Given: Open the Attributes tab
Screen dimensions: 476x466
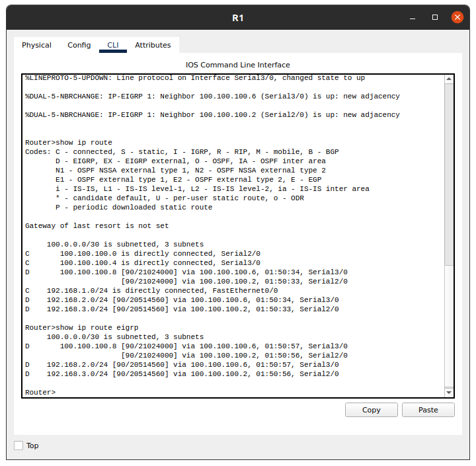Looking at the screenshot, I should pos(153,45).
